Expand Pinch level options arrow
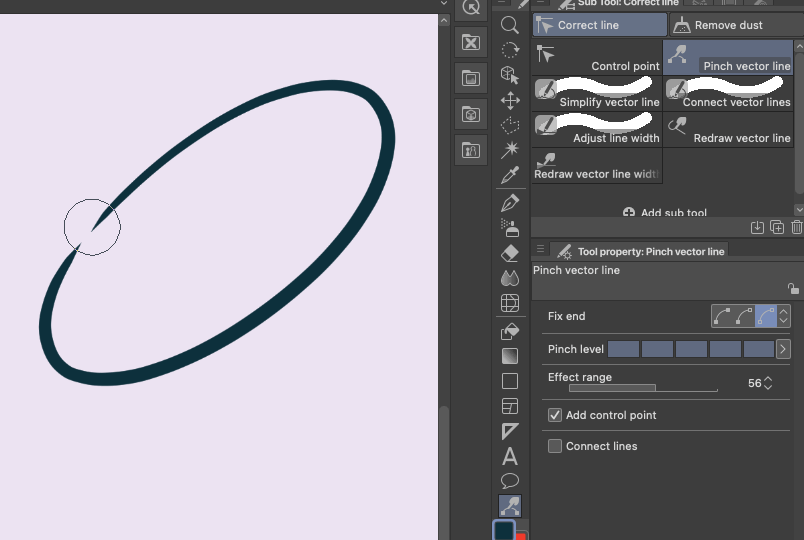The width and height of the screenshot is (804, 540). pos(783,349)
